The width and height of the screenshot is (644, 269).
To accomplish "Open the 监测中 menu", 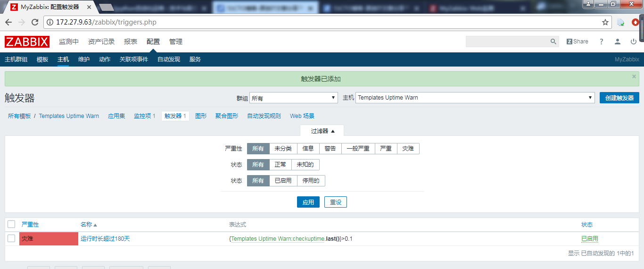I will [x=69, y=42].
